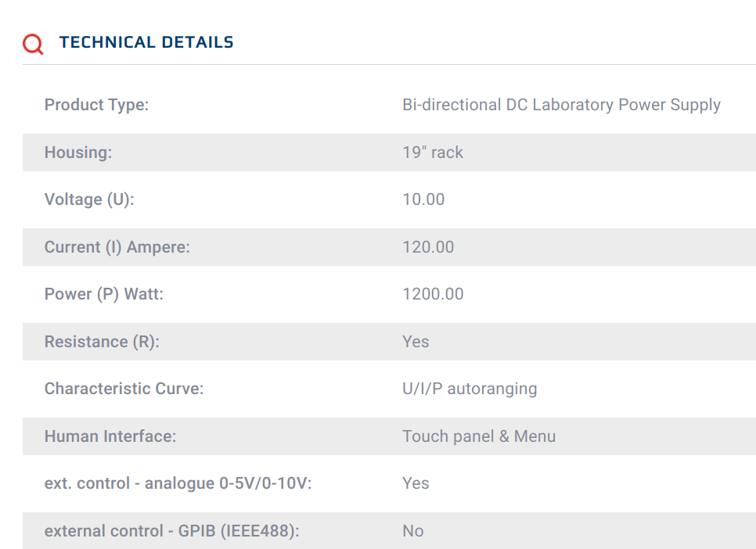This screenshot has height=549, width=756.
Task: Select the 10.00 voltage value
Action: pyautogui.click(x=423, y=199)
